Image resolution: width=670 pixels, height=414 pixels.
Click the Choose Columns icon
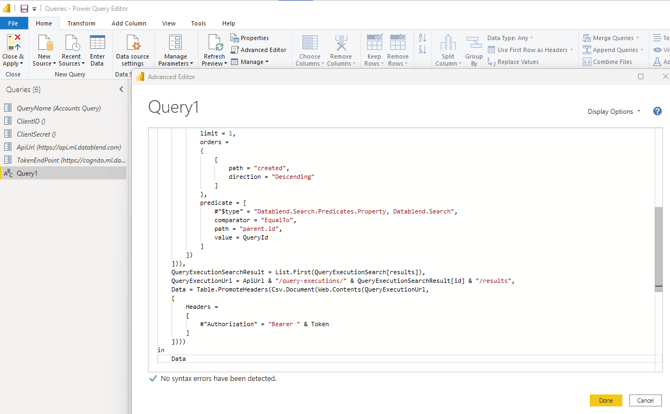pos(310,43)
